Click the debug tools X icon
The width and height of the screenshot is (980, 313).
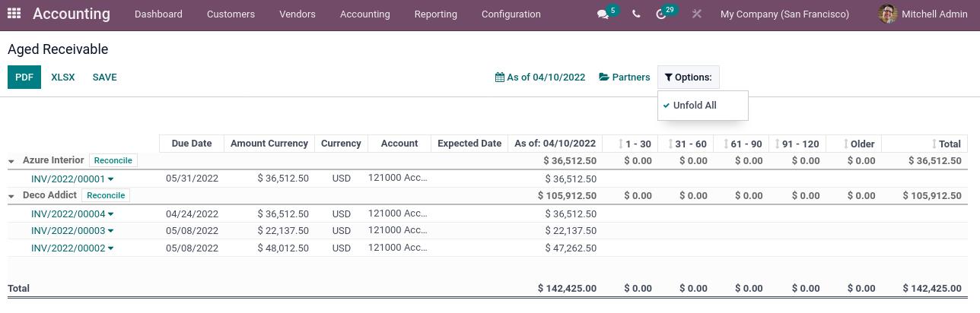click(696, 14)
